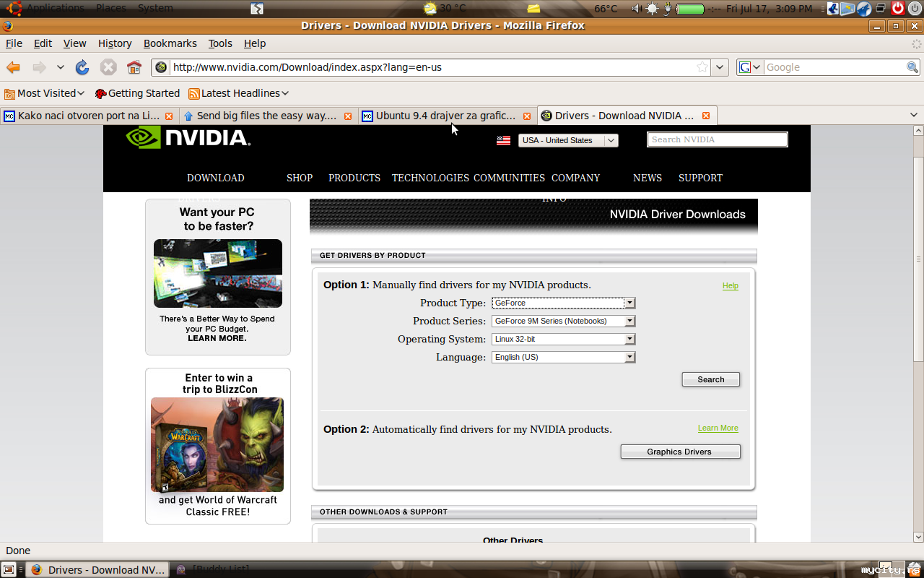This screenshot has height=578, width=924.
Task: Expand the Most Visited bookmarks folder
Action: [x=44, y=93]
